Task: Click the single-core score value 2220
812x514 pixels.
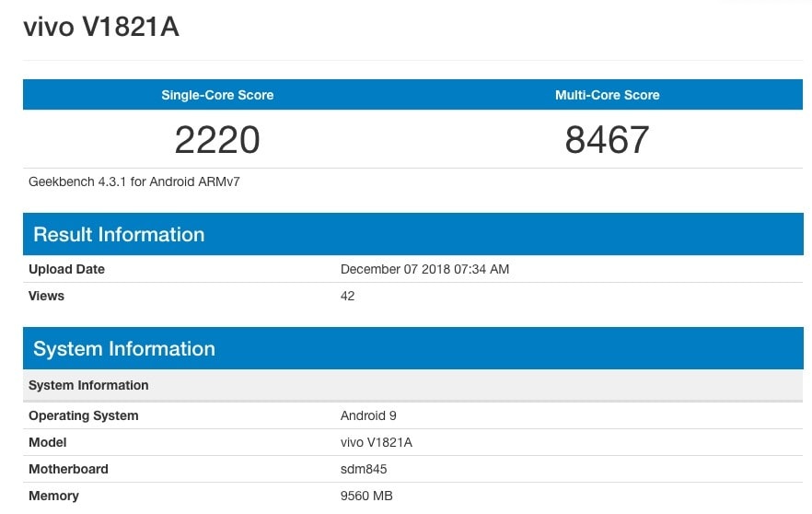Action: 217,139
